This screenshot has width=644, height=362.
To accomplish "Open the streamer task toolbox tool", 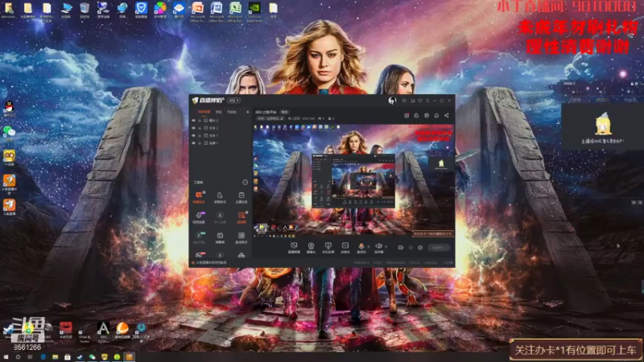I will tap(241, 197).
